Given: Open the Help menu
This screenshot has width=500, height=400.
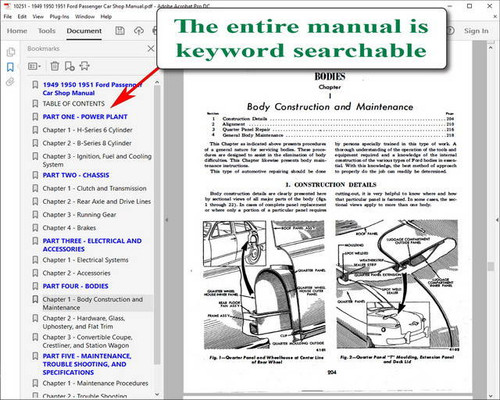Looking at the screenshot, I should pyautogui.click(x=106, y=16).
